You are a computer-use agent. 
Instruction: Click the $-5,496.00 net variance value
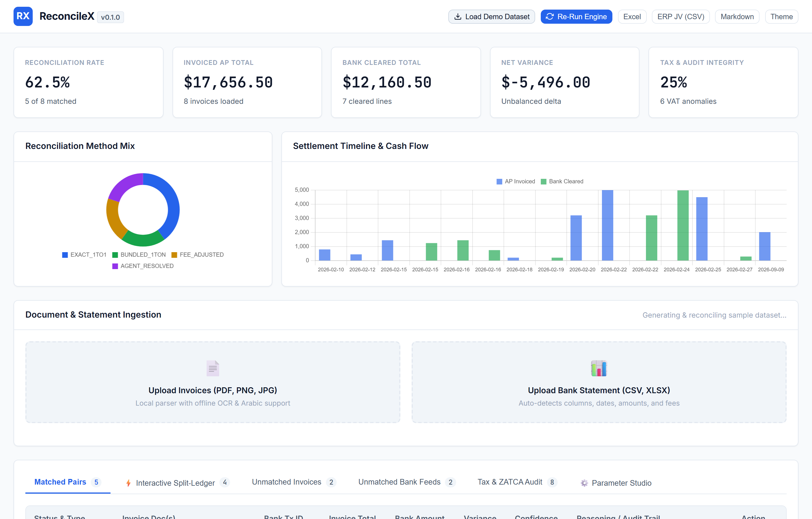tap(546, 82)
